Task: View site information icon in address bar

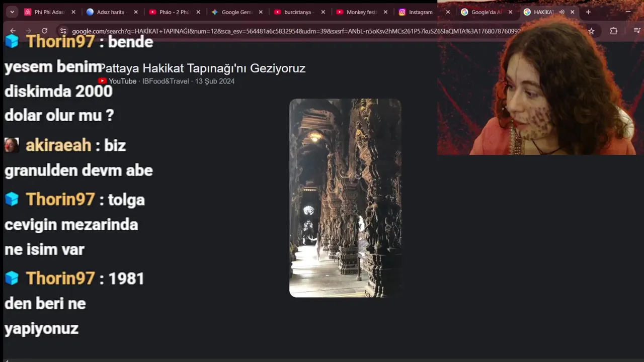Action: [62, 31]
